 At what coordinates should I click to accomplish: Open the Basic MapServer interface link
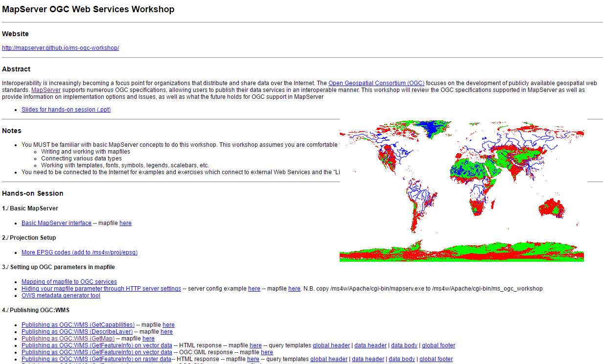56,223
